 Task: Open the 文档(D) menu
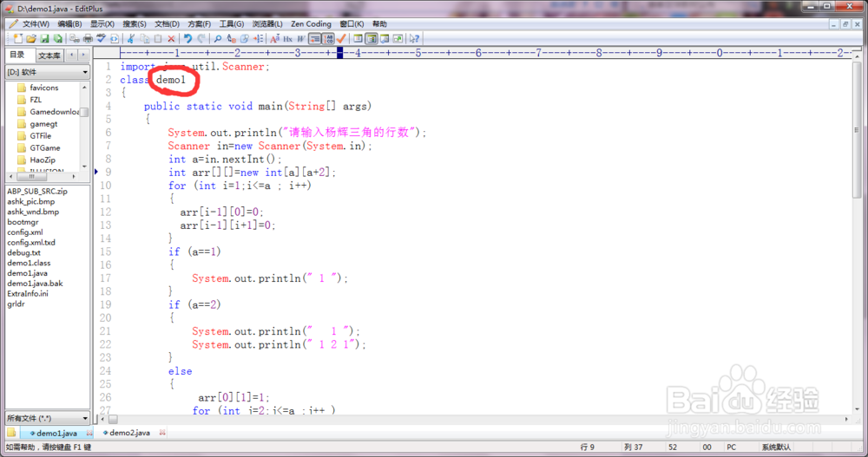pos(167,23)
